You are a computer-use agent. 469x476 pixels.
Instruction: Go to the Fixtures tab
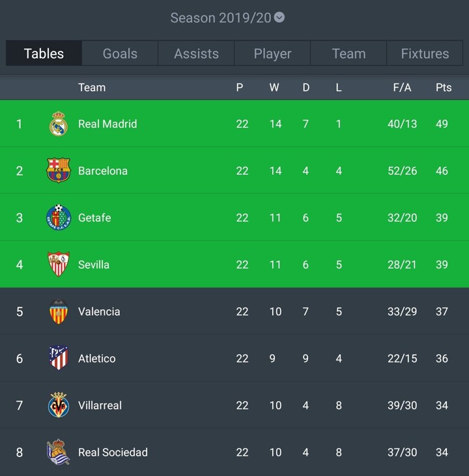(425, 53)
